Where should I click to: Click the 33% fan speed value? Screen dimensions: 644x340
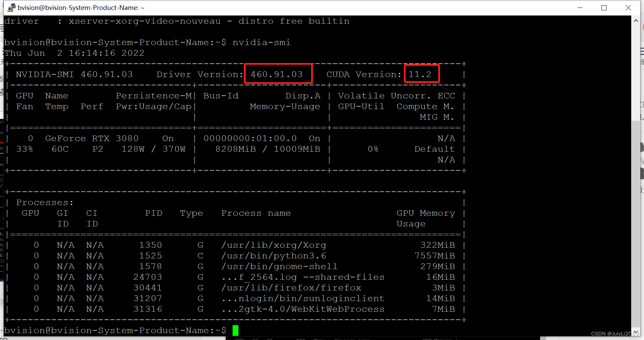[24, 149]
